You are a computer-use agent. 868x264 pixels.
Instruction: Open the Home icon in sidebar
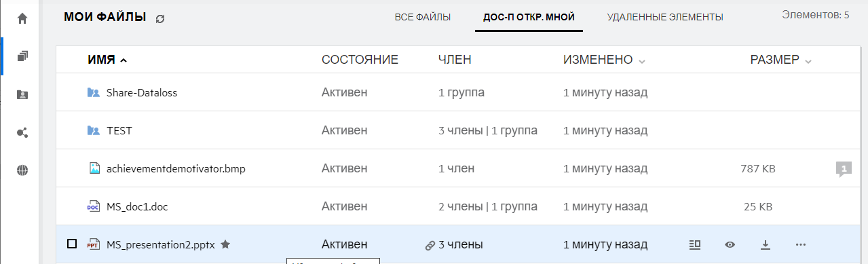click(x=22, y=18)
